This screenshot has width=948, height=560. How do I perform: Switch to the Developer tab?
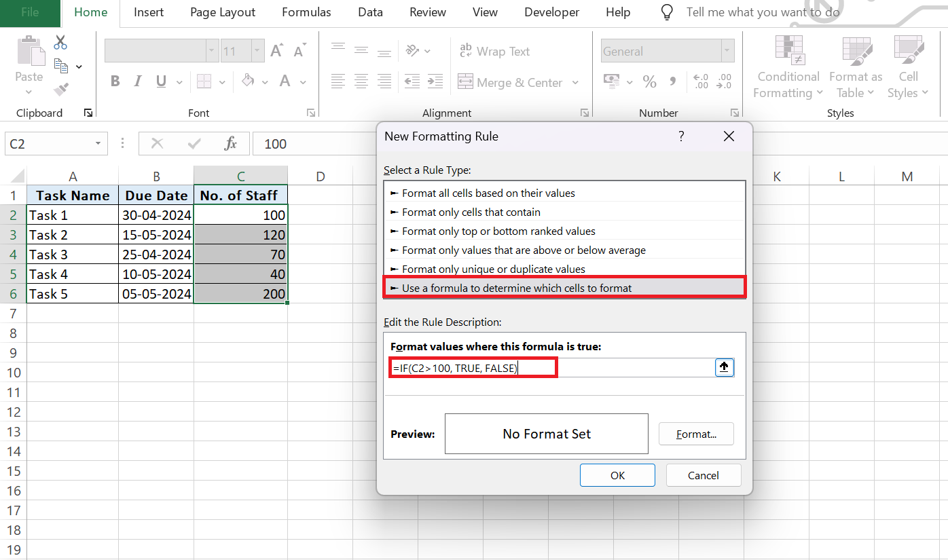click(x=552, y=12)
